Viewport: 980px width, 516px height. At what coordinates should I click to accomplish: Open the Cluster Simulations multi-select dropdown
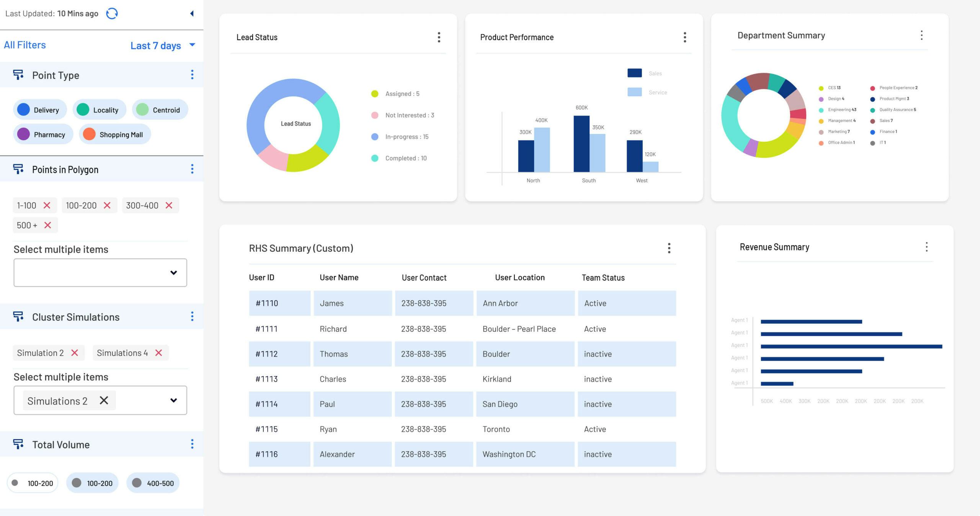point(174,400)
